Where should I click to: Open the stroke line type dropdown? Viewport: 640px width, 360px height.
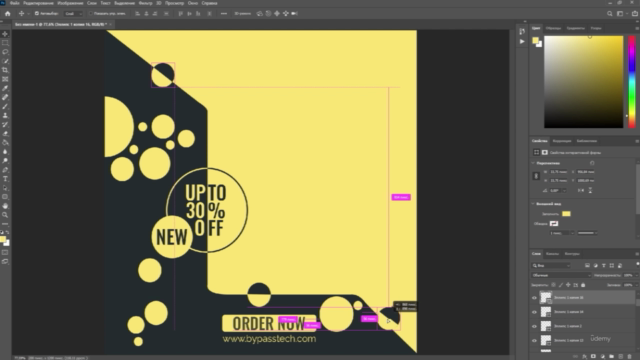point(588,233)
